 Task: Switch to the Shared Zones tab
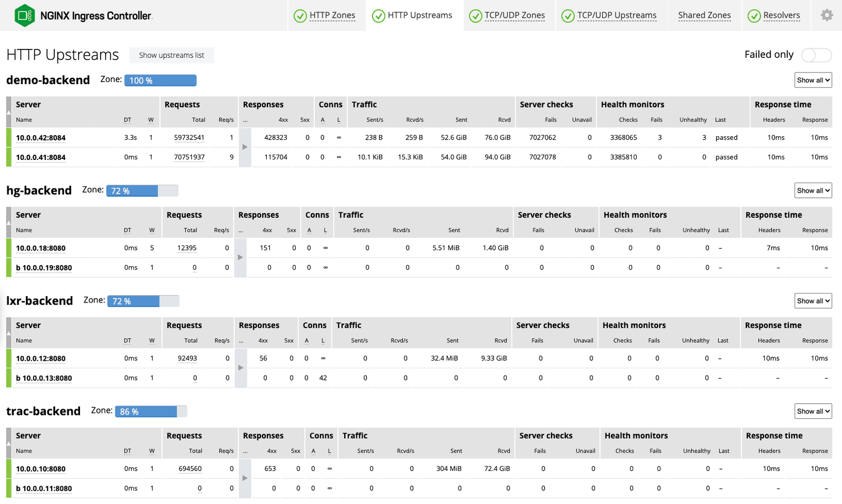tap(704, 15)
